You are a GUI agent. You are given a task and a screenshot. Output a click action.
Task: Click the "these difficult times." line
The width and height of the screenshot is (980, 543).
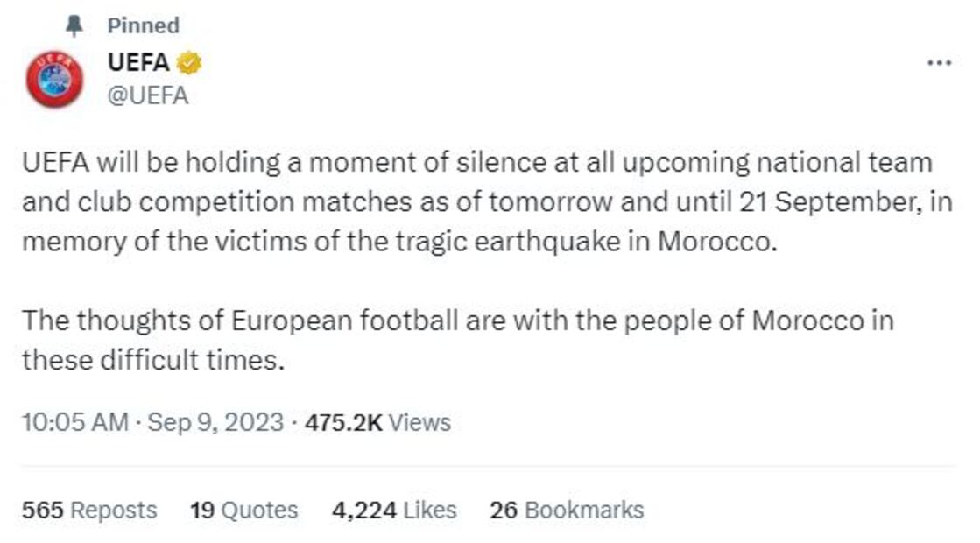[x=153, y=359]
